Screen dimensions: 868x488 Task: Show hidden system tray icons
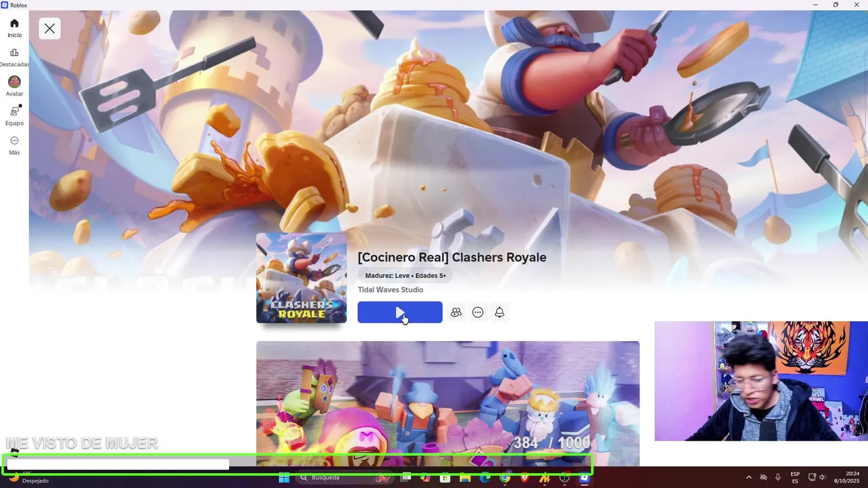pyautogui.click(x=749, y=478)
